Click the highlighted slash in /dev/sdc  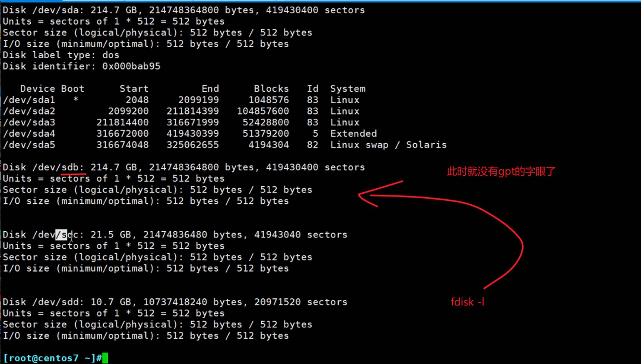(58, 235)
